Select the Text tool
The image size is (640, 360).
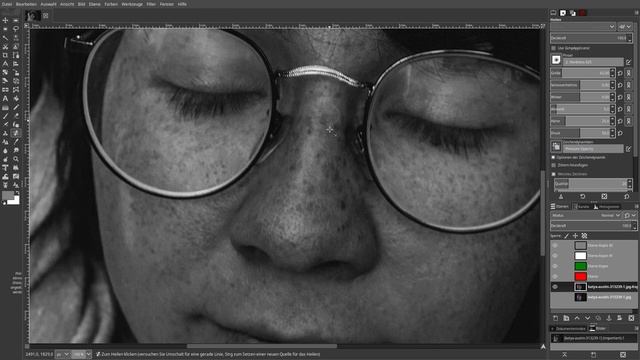pyautogui.click(x=5, y=98)
